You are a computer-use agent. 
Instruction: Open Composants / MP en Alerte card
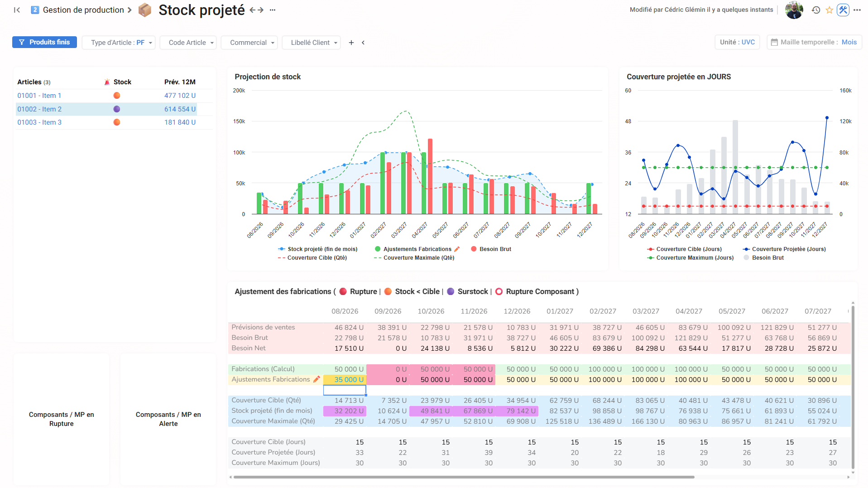tap(168, 419)
